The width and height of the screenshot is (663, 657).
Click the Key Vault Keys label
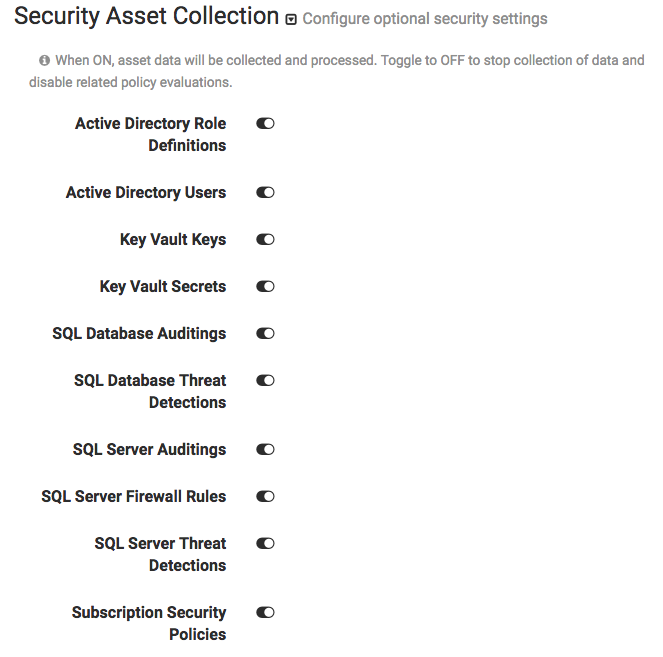point(173,240)
